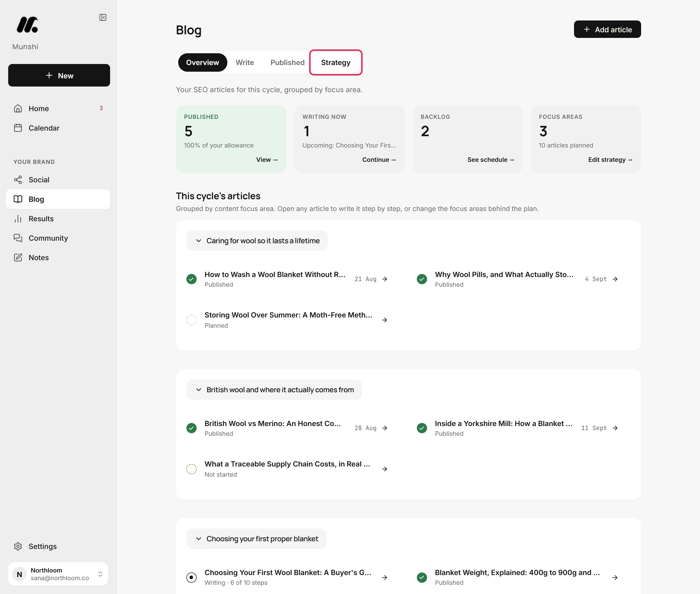This screenshot has width=700, height=594.
Task: Open Home in the sidebar
Action: click(x=58, y=108)
